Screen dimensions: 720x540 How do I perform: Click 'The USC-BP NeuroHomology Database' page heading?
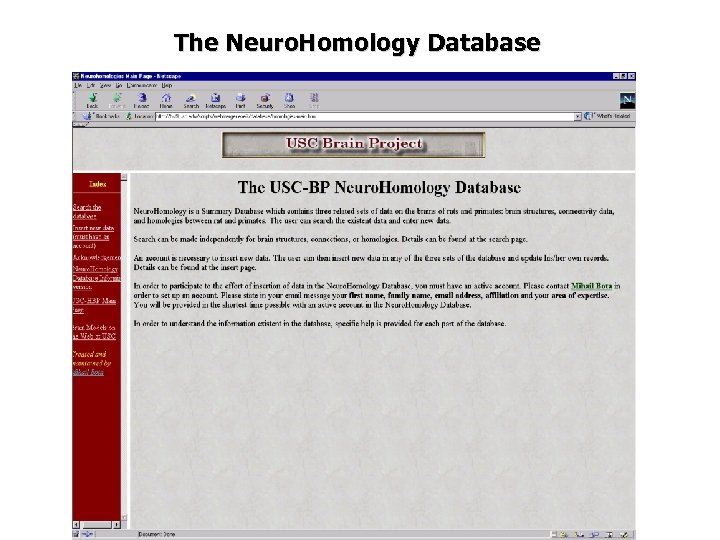[x=379, y=187]
